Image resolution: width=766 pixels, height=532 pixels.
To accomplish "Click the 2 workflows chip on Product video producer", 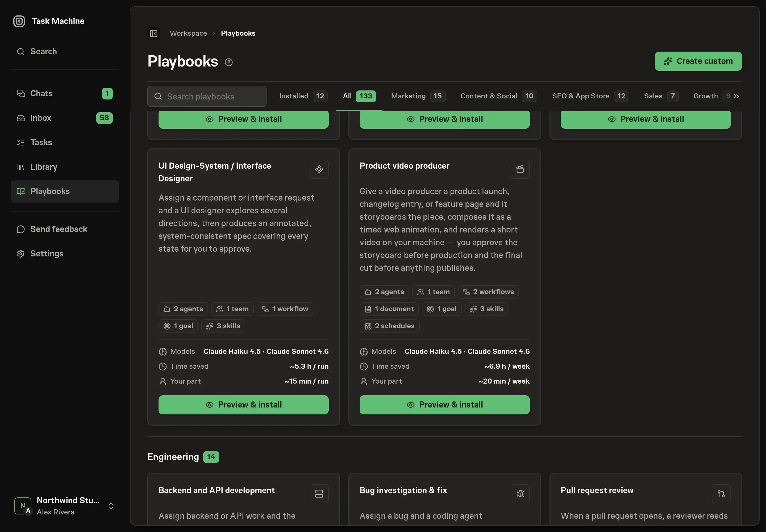I will [x=488, y=292].
